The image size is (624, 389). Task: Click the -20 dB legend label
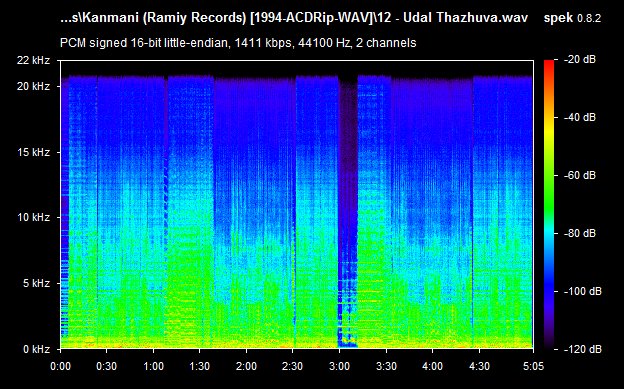tap(580, 60)
